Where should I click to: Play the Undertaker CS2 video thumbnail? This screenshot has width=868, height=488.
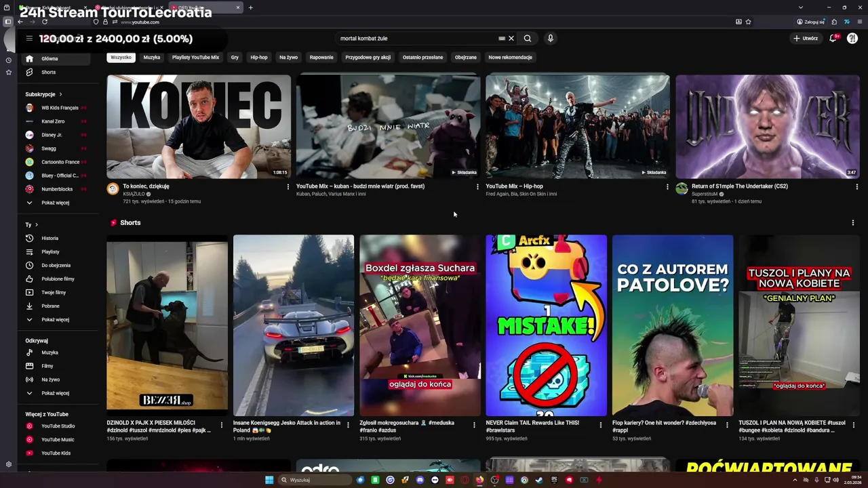[x=768, y=127]
